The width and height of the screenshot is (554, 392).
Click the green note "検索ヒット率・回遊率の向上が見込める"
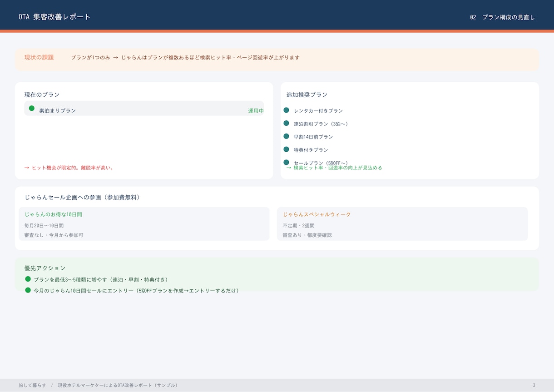[335, 168]
